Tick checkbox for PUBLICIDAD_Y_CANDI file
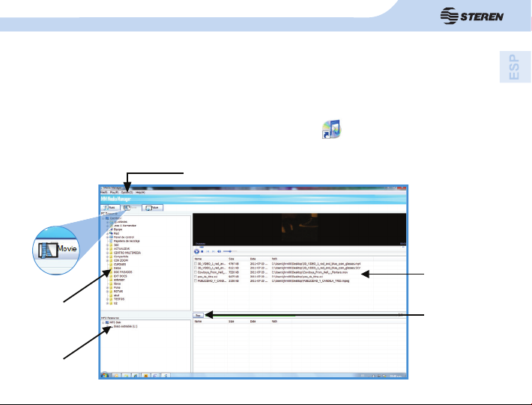This screenshot has height=405, width=532. point(196,281)
